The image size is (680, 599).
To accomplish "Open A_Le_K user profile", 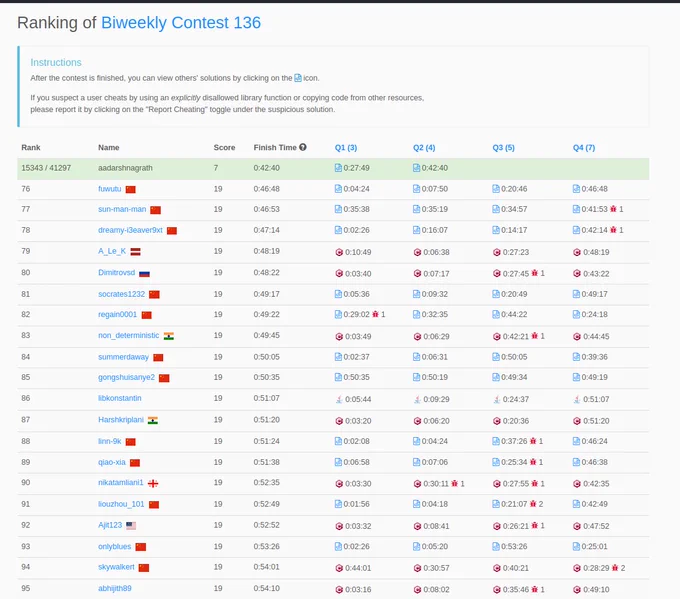I will [112, 251].
